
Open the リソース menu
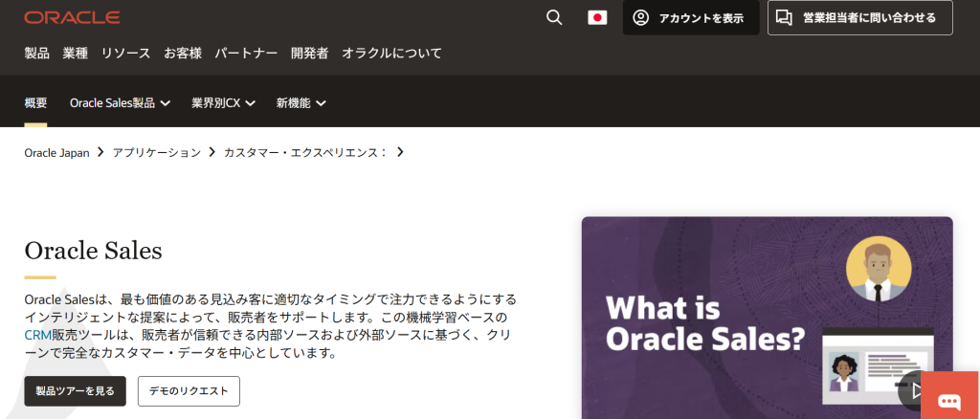pos(126,53)
